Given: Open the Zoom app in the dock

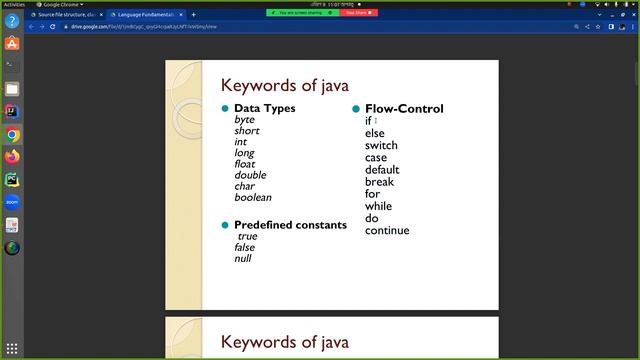Looking at the screenshot, I should pos(12,202).
